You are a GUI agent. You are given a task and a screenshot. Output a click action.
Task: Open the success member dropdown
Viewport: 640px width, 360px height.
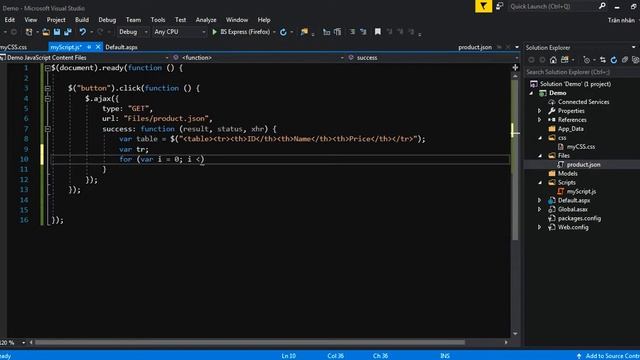(x=517, y=58)
